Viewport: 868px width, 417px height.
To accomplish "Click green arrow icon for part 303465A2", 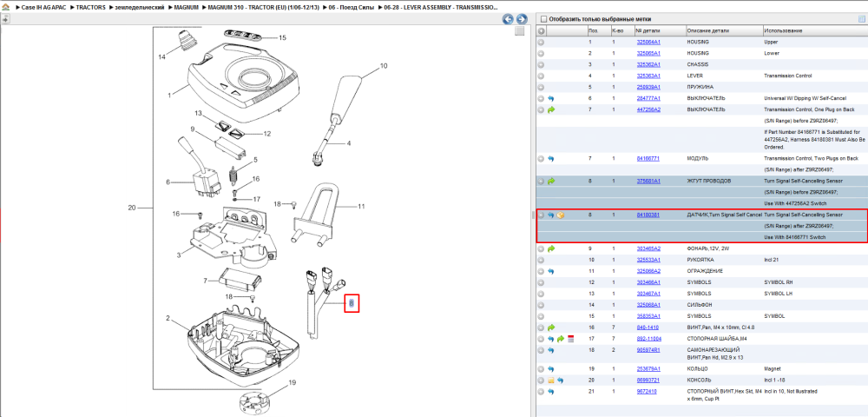I will (551, 248).
